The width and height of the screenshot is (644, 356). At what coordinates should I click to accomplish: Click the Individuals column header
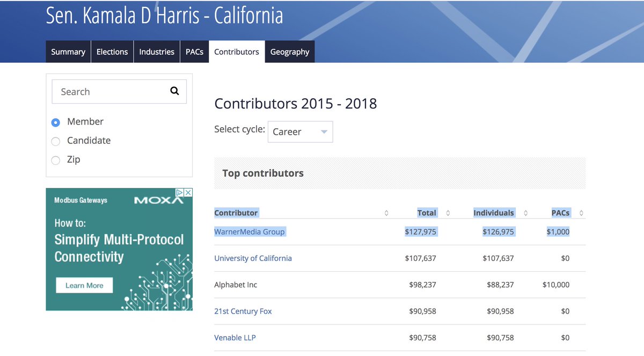[x=494, y=213]
